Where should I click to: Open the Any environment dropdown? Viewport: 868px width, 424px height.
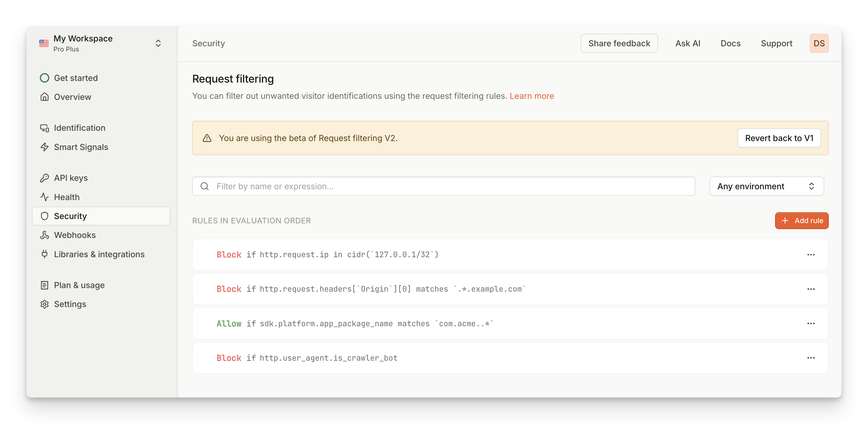tap(766, 186)
